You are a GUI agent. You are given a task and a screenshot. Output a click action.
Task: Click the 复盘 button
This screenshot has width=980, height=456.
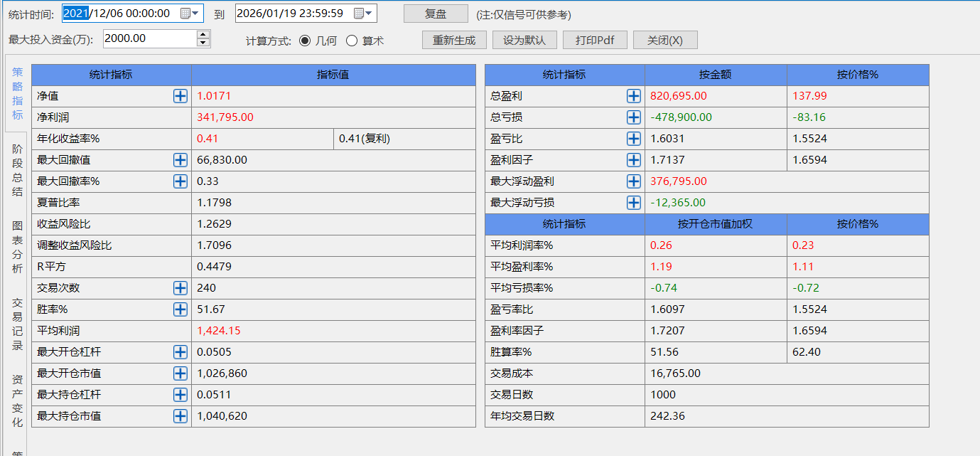point(436,14)
